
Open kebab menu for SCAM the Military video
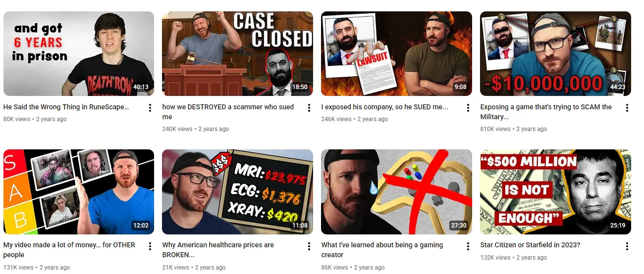click(x=627, y=107)
